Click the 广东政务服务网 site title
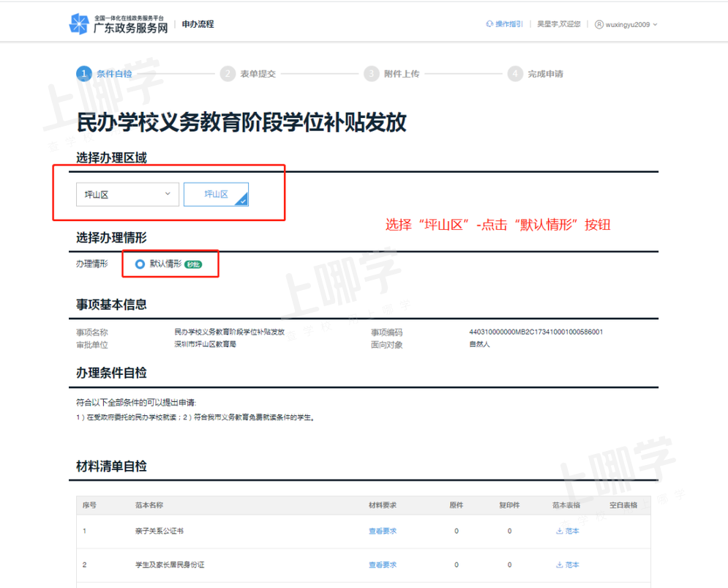This screenshot has height=588, width=728. (130, 28)
